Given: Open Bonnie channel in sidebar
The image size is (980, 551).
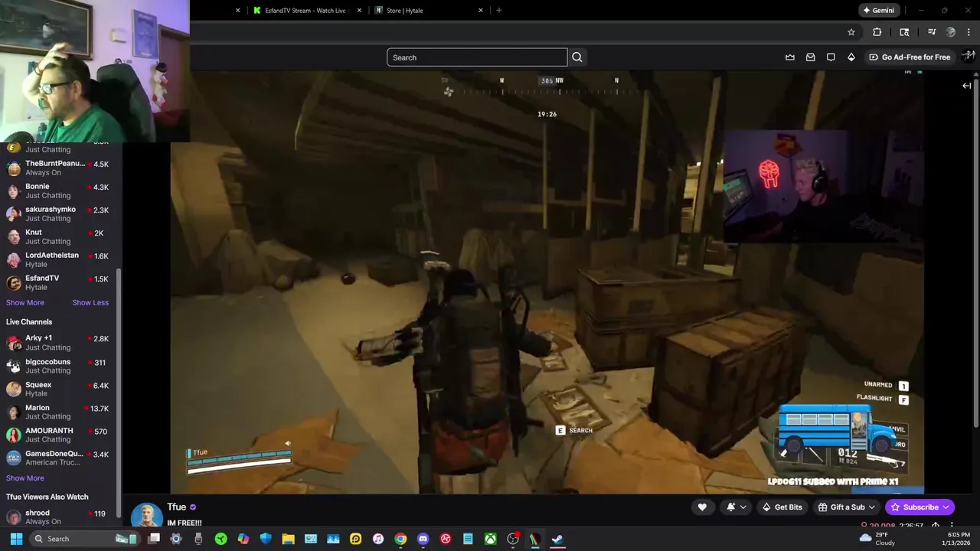Looking at the screenshot, I should [60, 191].
